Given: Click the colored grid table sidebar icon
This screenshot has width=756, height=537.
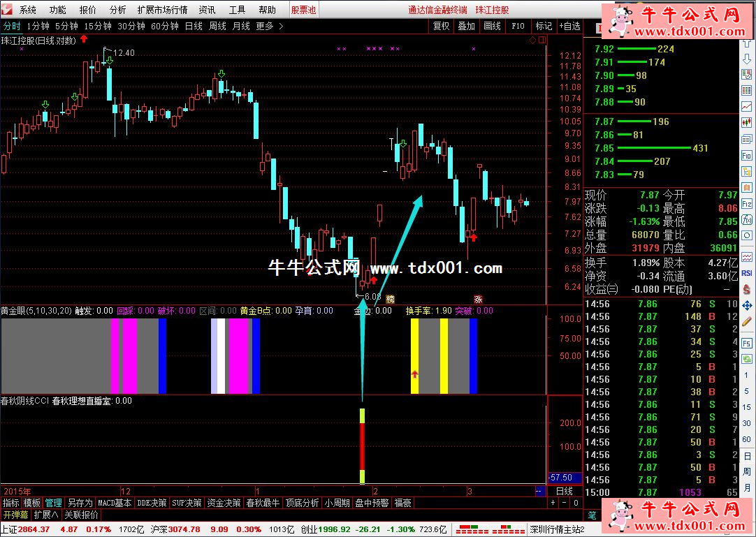Looking at the screenshot, I should coord(747,90).
